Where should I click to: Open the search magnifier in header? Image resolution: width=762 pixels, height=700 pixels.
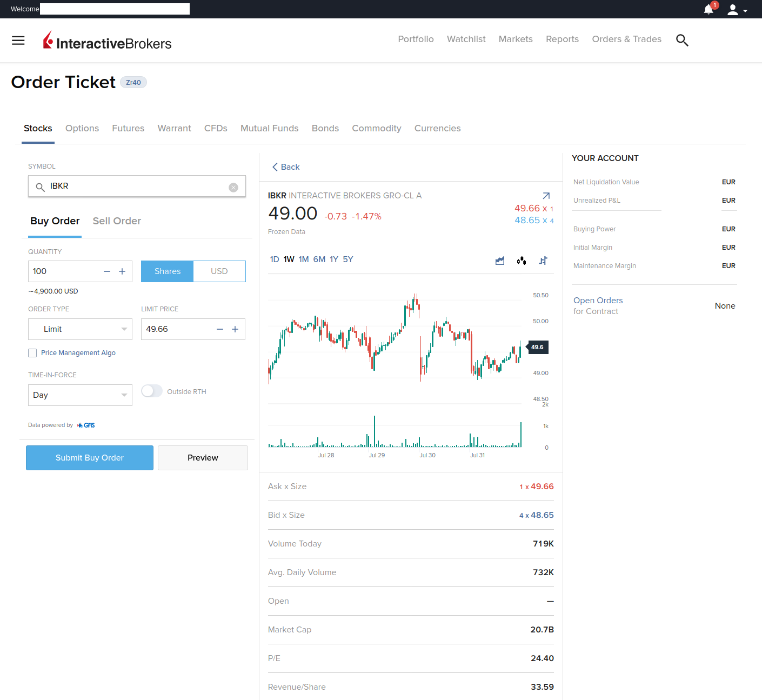682,40
